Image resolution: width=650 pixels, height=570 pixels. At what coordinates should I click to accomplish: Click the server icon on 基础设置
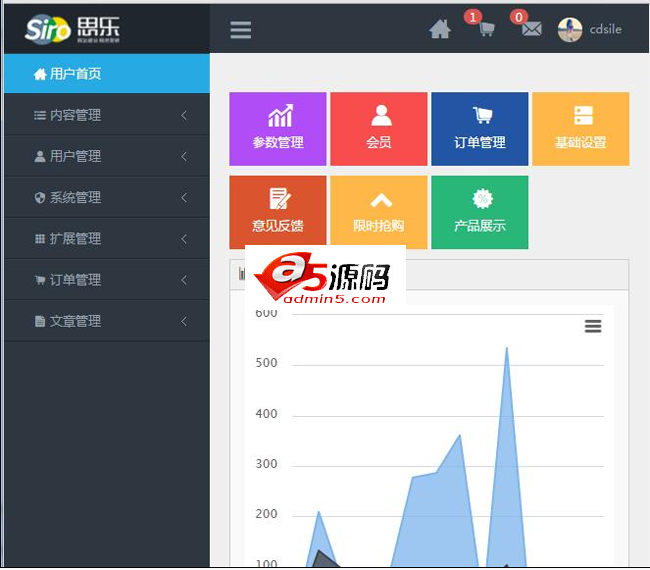click(x=583, y=115)
